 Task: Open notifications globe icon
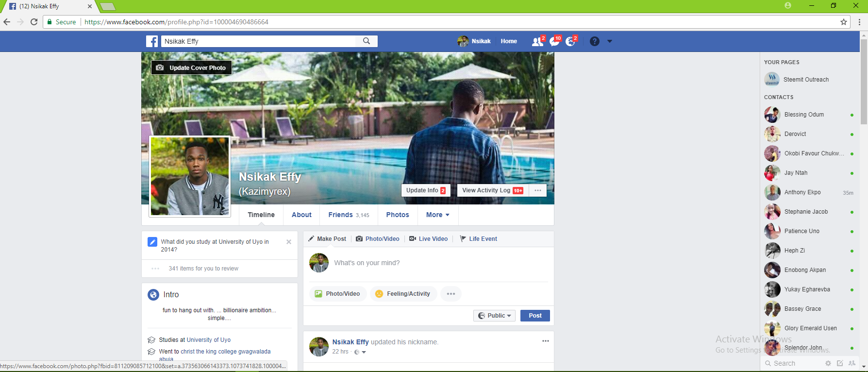pos(571,41)
